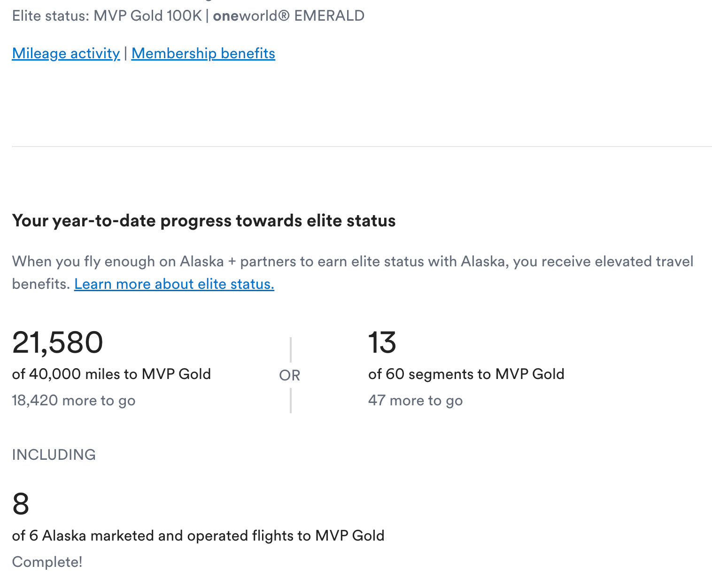Click the 47 more to go text
The image size is (712, 588).
click(x=415, y=400)
